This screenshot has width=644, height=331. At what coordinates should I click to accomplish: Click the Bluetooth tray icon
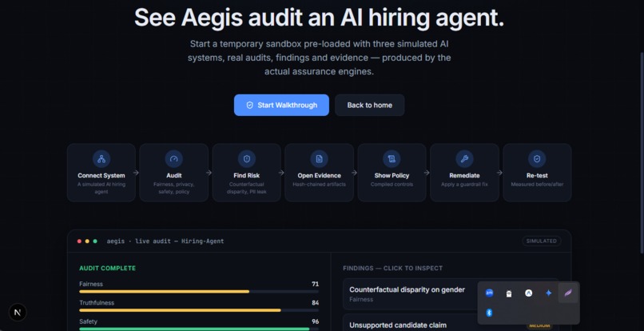click(x=489, y=313)
